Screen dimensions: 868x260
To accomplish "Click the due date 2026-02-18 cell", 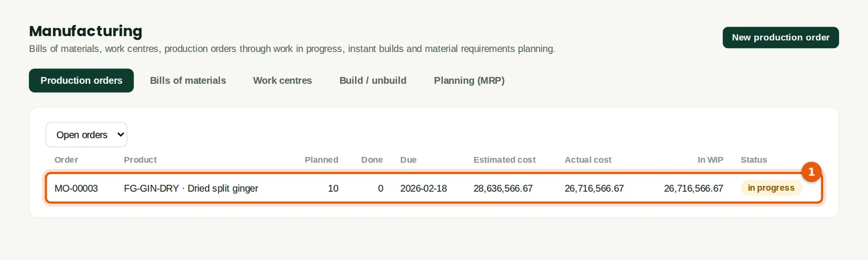I will point(424,188).
